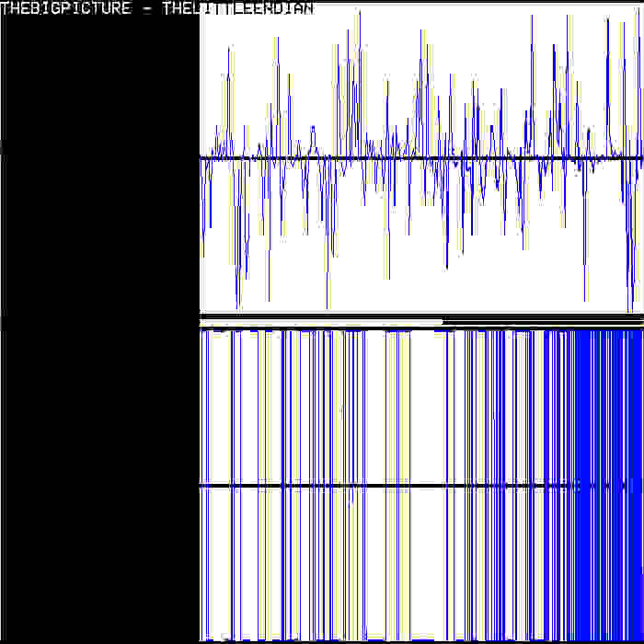Click the progress bar playhead boundary
Viewport: 644px width, 644px height.
[x=443, y=322]
